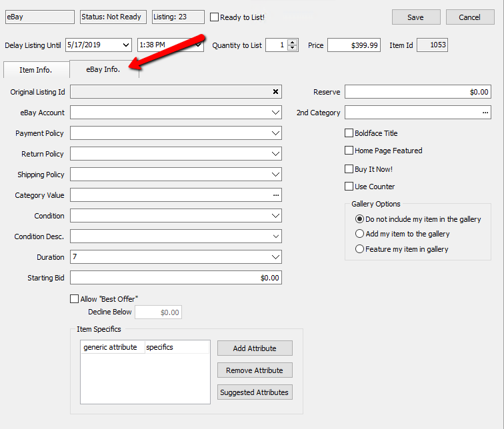Click the Save button
The width and height of the screenshot is (504, 429).
pos(416,17)
